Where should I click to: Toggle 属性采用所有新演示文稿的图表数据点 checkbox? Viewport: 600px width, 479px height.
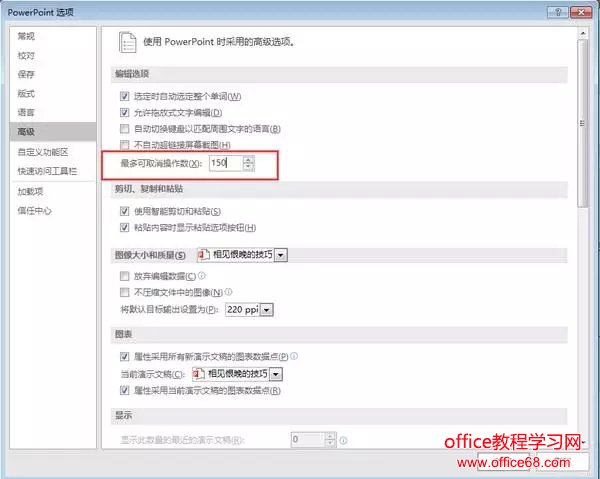pyautogui.click(x=124, y=357)
